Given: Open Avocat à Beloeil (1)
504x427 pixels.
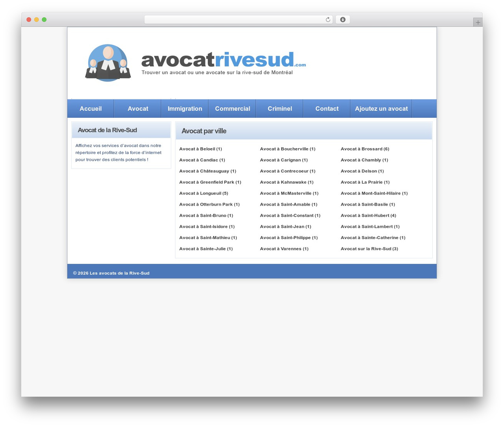Looking at the screenshot, I should click(x=200, y=149).
